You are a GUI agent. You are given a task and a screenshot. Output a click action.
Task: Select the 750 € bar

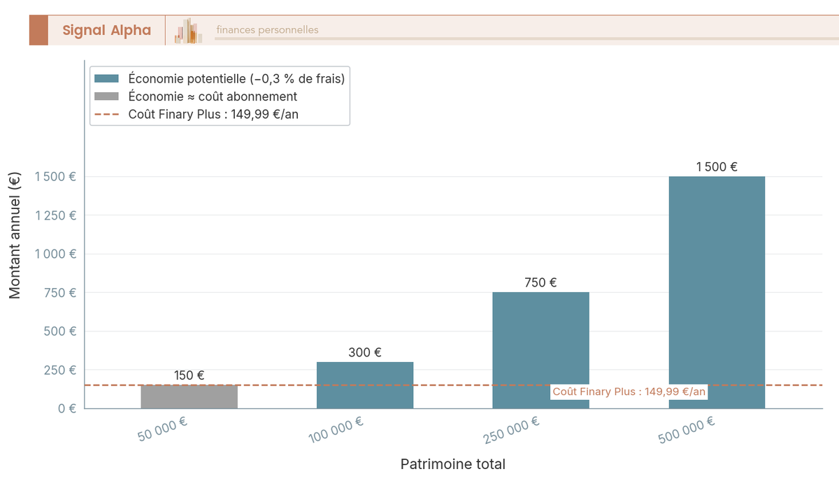(x=540, y=350)
